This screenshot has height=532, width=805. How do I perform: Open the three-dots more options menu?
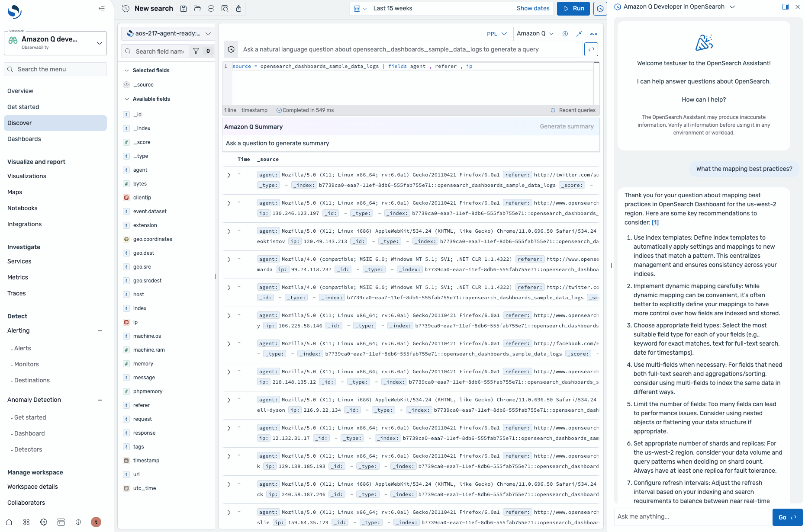pyautogui.click(x=593, y=33)
